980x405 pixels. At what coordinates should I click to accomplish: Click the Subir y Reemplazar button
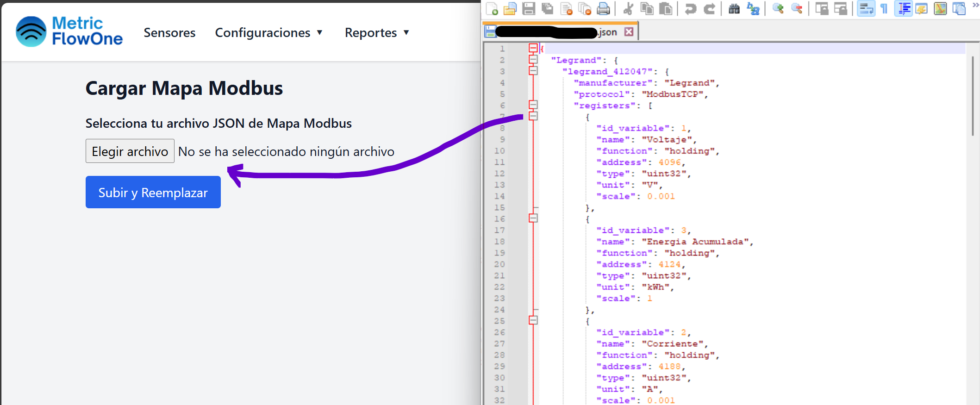[153, 192]
